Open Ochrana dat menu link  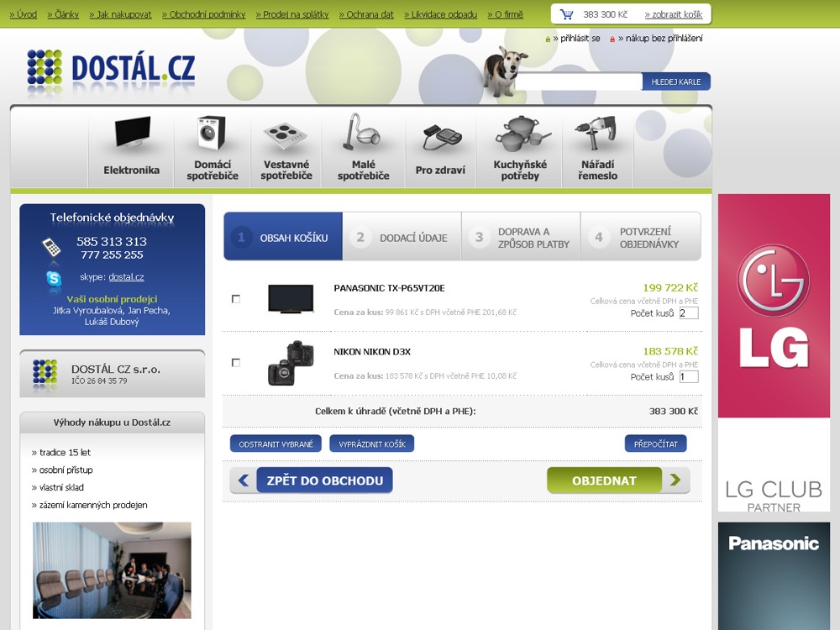pyautogui.click(x=366, y=14)
